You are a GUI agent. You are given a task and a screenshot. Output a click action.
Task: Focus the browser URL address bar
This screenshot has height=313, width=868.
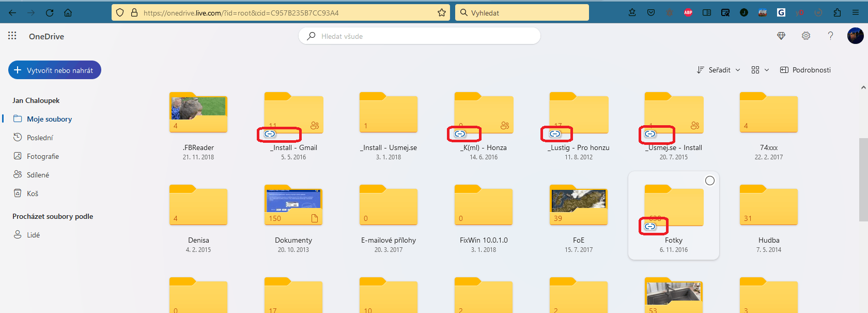[x=281, y=12]
